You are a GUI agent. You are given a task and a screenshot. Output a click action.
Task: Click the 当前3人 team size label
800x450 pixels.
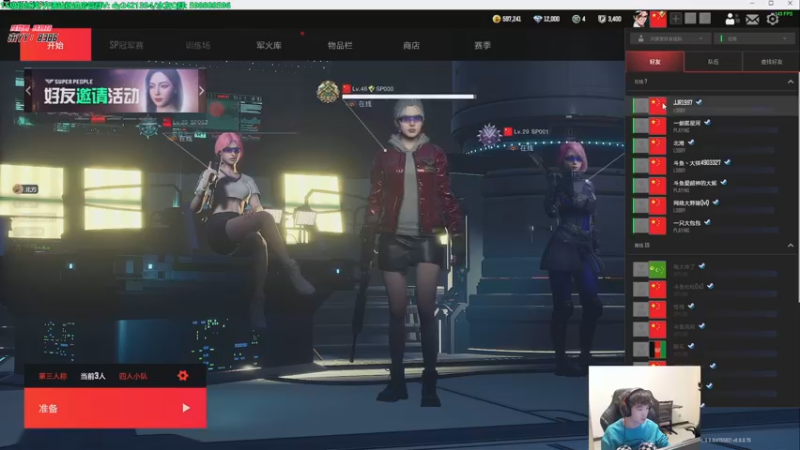[x=93, y=376]
